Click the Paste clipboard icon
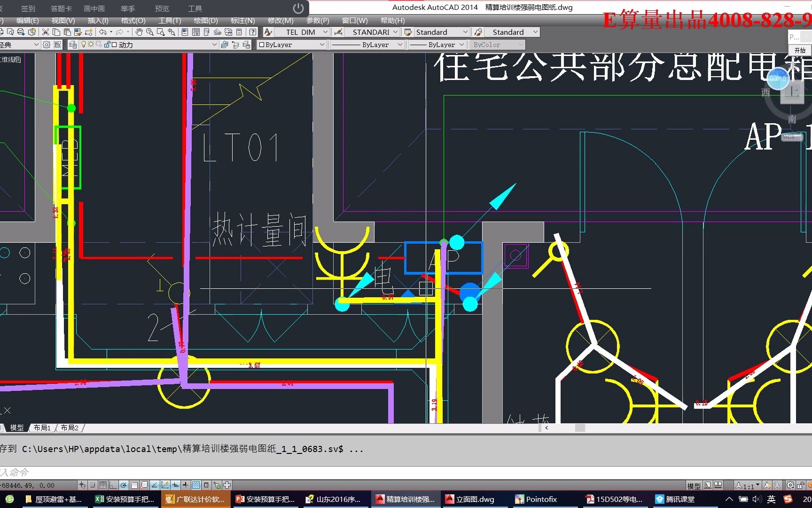 click(67, 32)
